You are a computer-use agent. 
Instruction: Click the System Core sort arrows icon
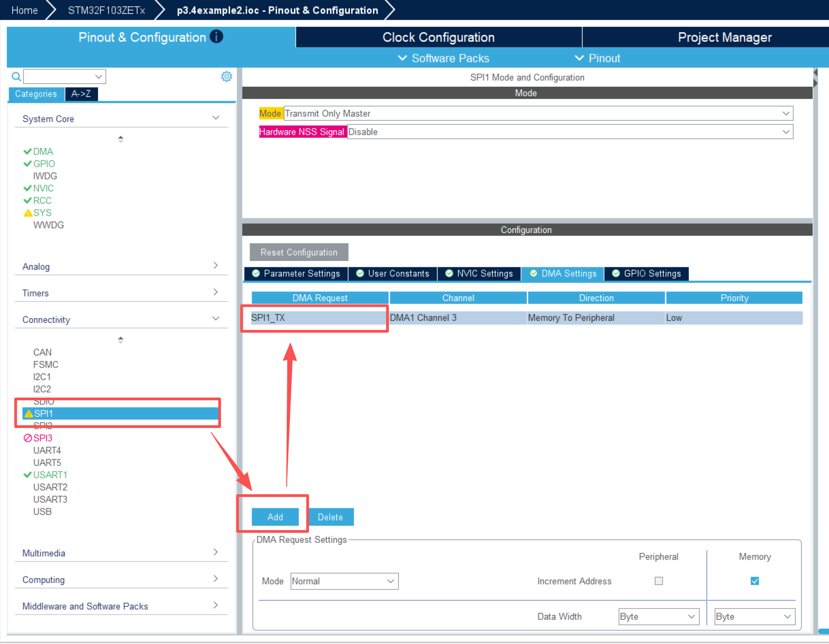pyautogui.click(x=121, y=139)
